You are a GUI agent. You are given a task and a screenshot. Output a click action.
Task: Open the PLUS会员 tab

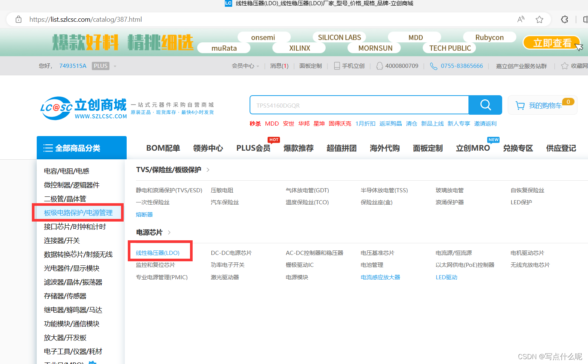253,148
